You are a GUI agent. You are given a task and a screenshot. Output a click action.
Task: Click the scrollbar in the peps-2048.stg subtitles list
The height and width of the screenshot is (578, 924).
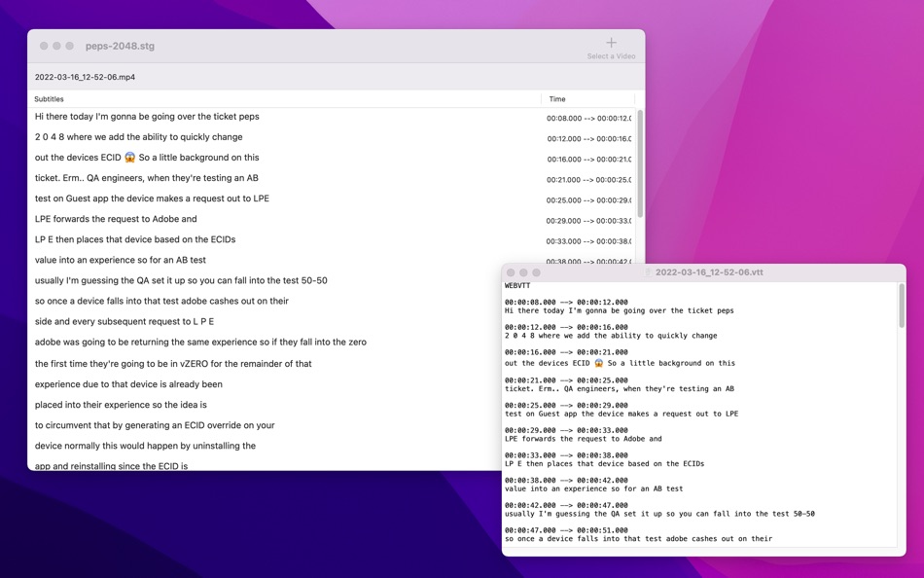(x=640, y=163)
